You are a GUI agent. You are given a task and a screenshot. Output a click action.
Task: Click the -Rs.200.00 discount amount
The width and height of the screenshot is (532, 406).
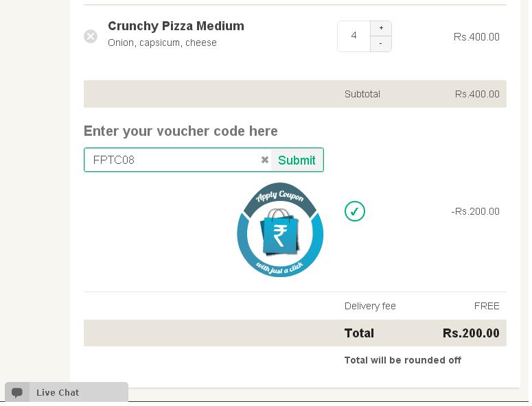point(475,211)
